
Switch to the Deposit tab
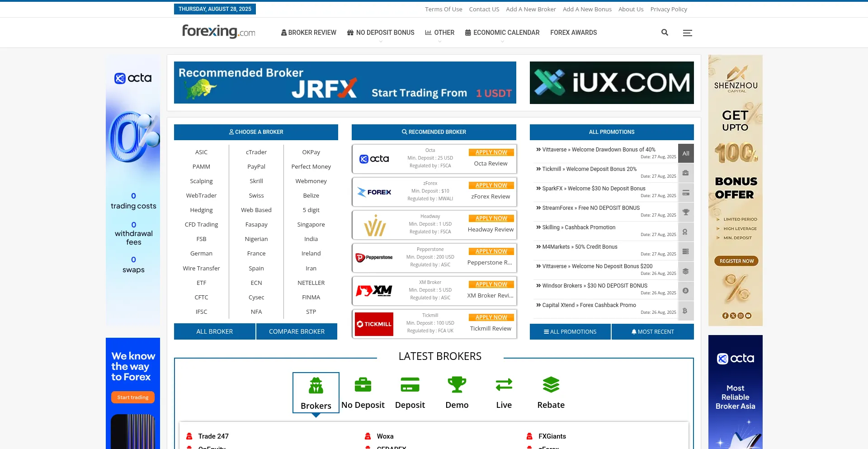tap(410, 392)
